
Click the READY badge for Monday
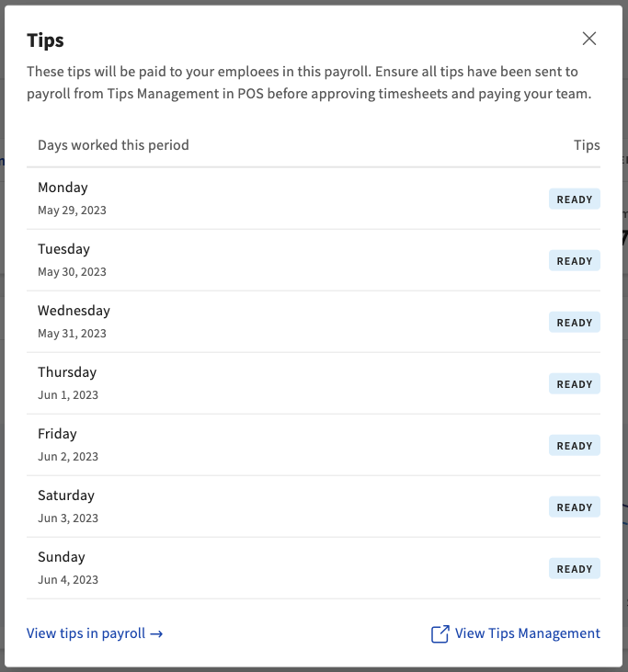tap(575, 199)
